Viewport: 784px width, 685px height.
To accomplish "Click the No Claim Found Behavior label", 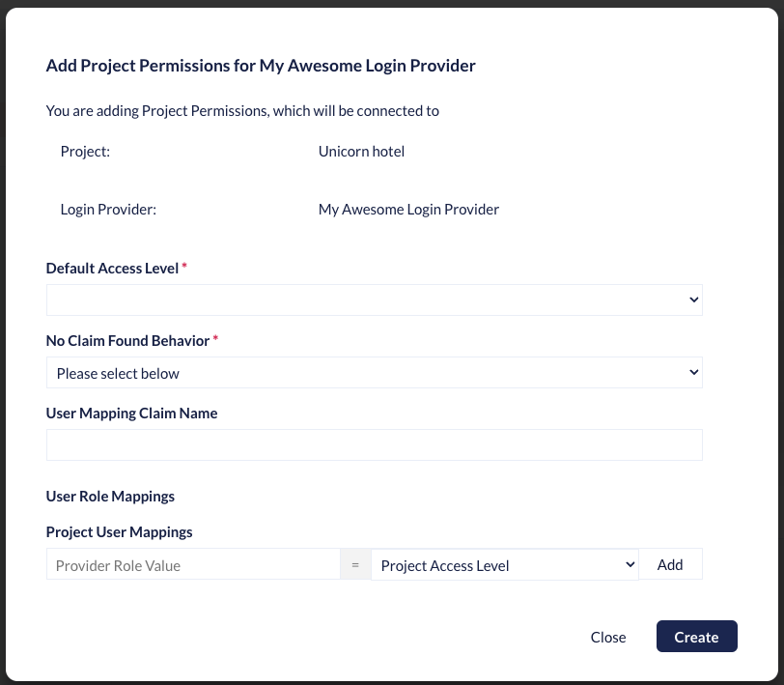I will pyautogui.click(x=127, y=340).
